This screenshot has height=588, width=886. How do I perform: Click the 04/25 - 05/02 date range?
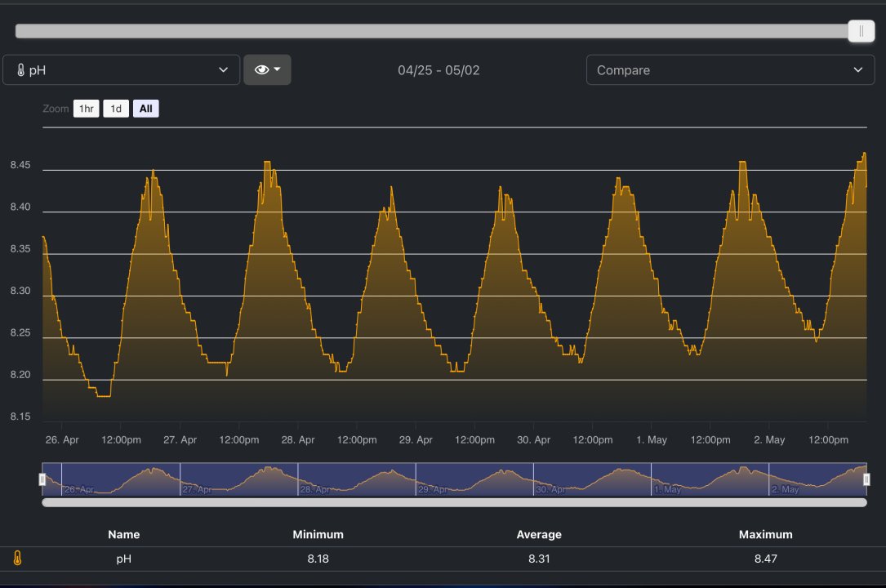click(439, 70)
